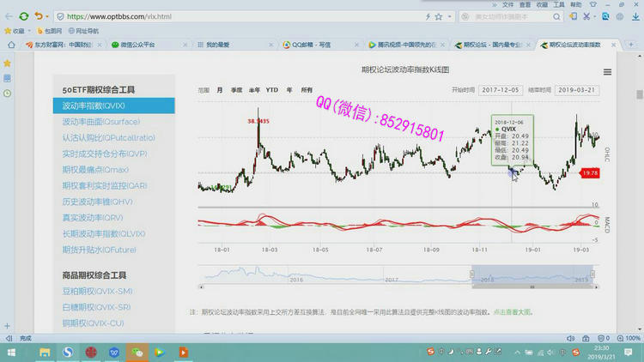Open the new tab plus button
This screenshot has width=644, height=362.
[x=7, y=327]
